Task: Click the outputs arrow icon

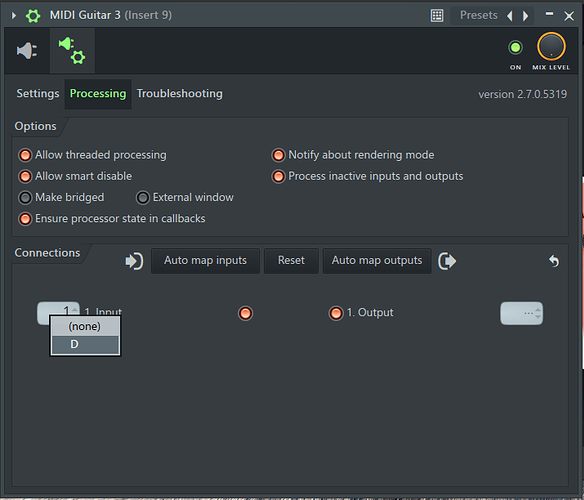Action: point(447,261)
